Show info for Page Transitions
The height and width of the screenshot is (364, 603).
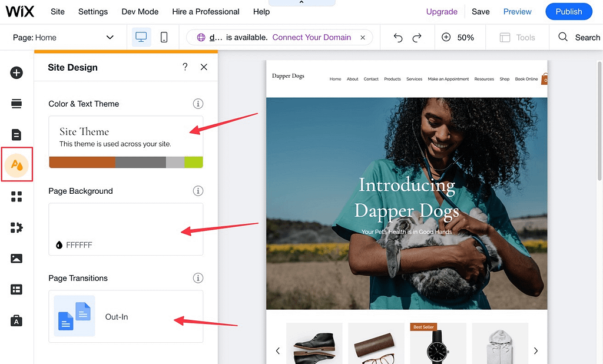198,278
